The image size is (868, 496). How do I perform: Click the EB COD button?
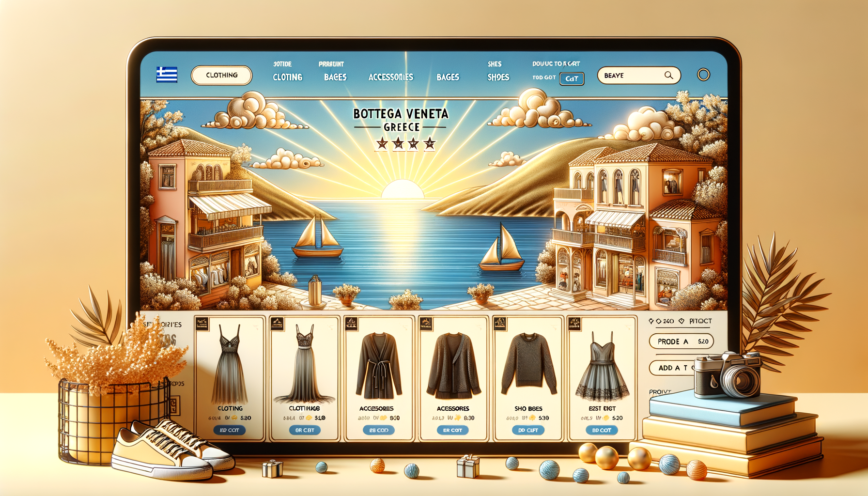point(379,430)
